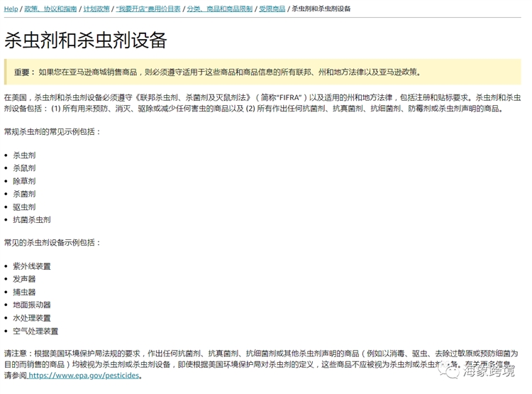This screenshot has width=532, height=394.
Task: Visit the epa.gov/pesticides link
Action: (84, 376)
